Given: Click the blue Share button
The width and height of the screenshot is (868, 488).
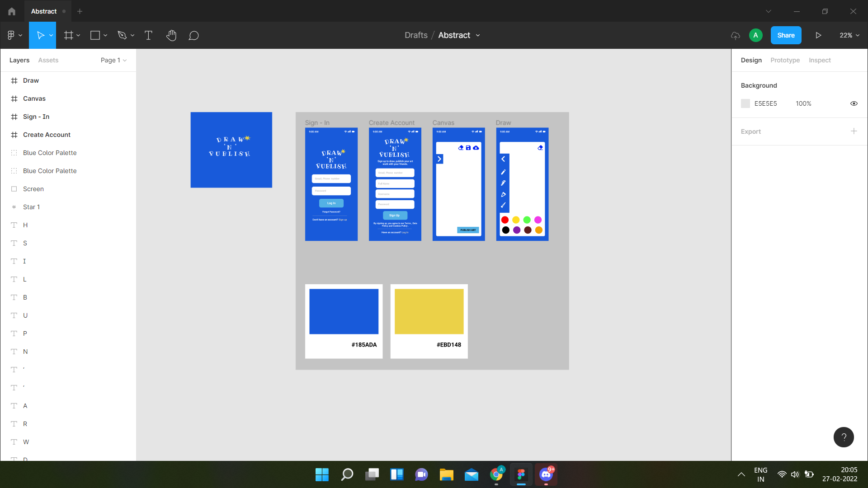Looking at the screenshot, I should (786, 35).
